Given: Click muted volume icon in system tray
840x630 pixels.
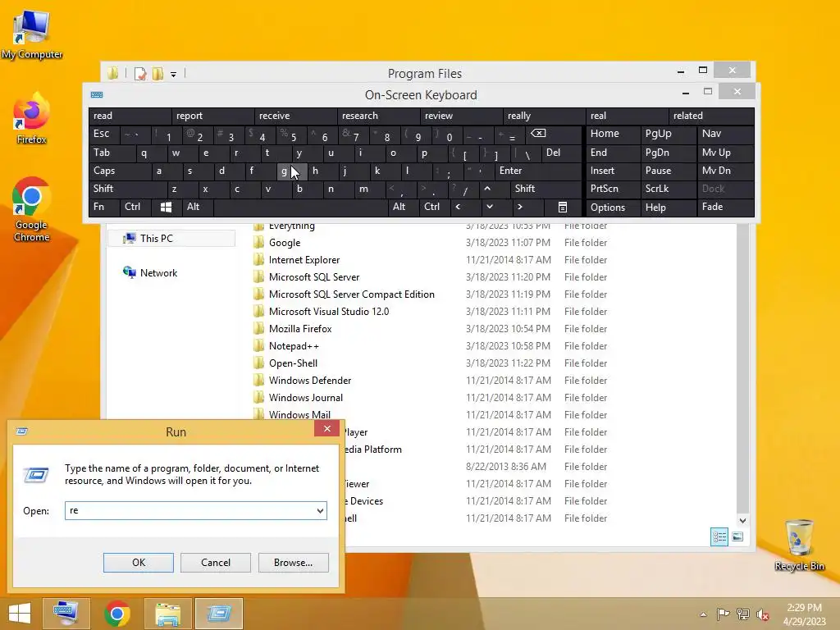Looking at the screenshot, I should 763,614.
